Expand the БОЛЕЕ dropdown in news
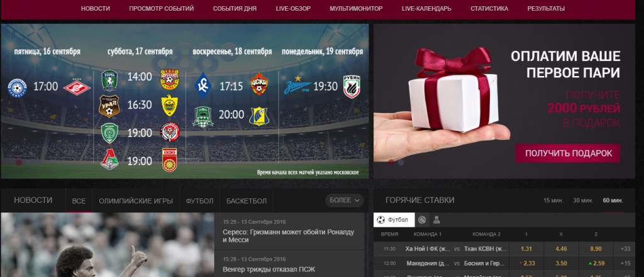Viewport: 644px width, 277px height. tap(345, 200)
